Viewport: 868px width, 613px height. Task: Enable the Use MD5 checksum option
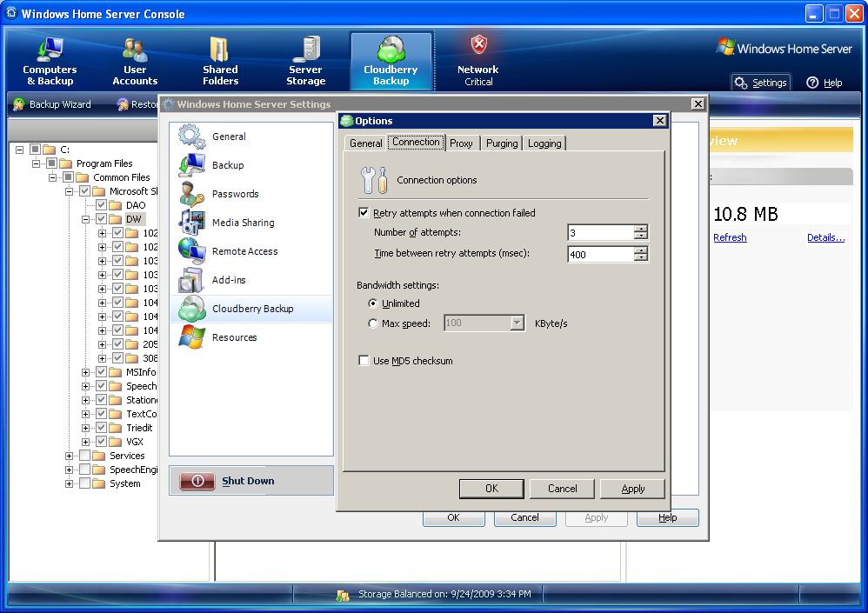pyautogui.click(x=364, y=361)
